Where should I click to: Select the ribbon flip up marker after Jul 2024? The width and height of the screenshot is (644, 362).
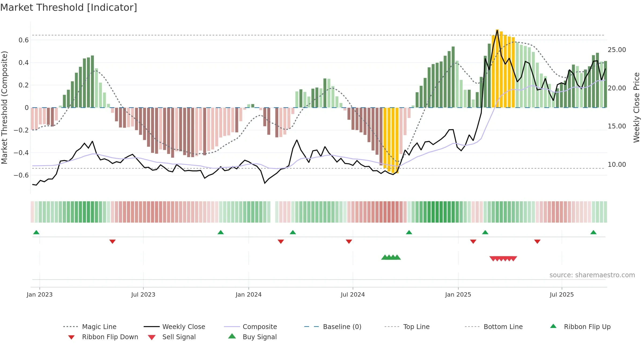tap(409, 232)
